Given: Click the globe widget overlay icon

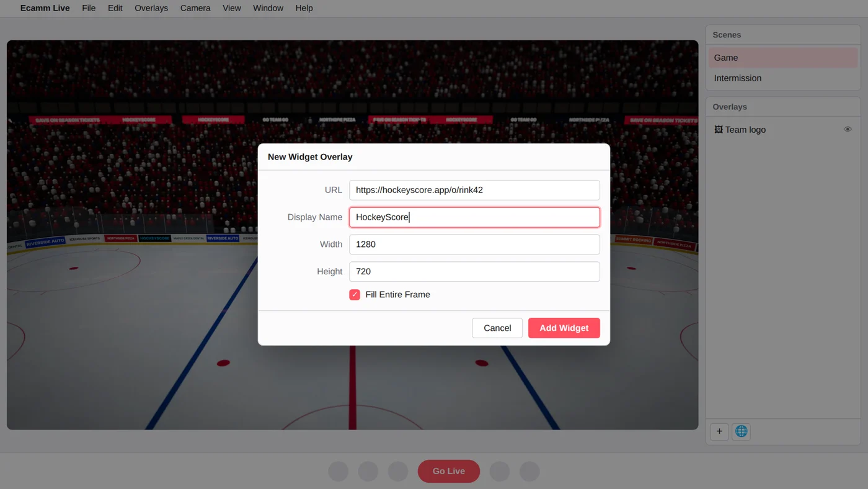Looking at the screenshot, I should [x=741, y=431].
